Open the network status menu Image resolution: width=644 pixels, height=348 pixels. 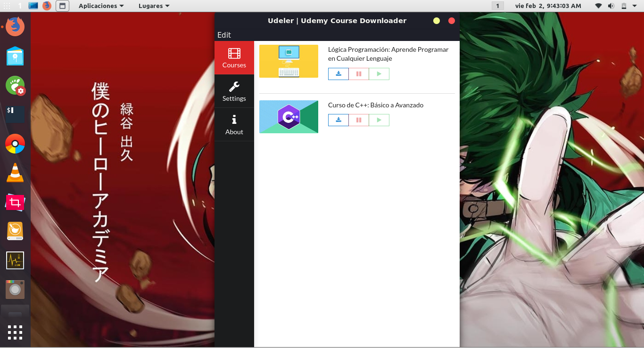coord(598,6)
